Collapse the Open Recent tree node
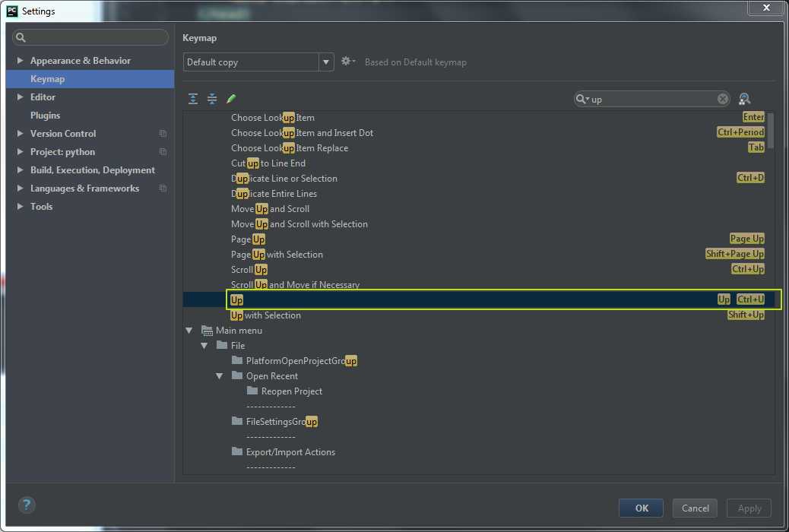 220,376
